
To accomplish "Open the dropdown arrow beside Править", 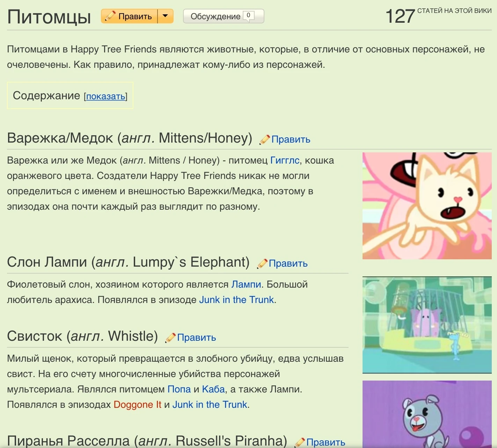I will pyautogui.click(x=166, y=16).
